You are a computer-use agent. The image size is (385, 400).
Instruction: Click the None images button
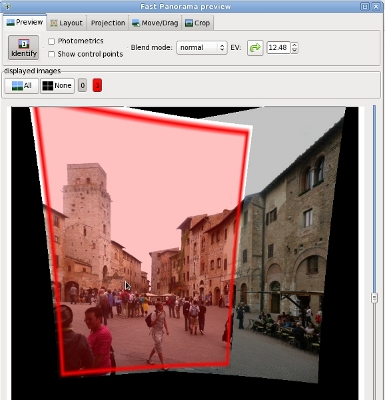click(57, 86)
